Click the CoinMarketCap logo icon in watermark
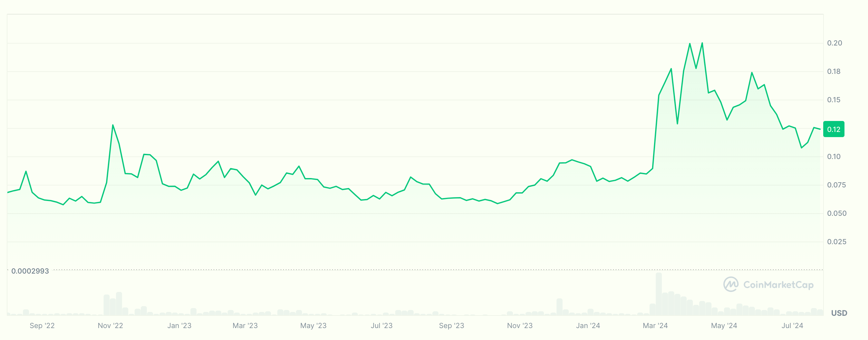 click(730, 284)
